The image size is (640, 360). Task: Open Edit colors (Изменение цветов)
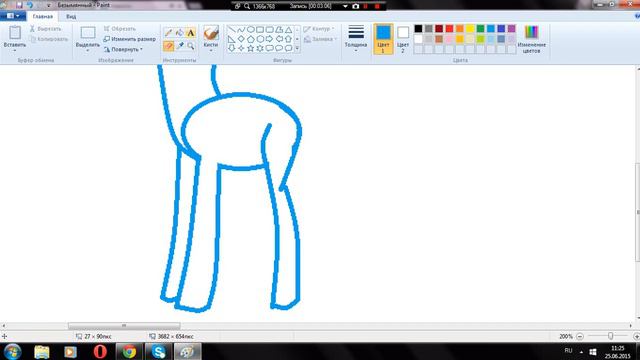531,39
